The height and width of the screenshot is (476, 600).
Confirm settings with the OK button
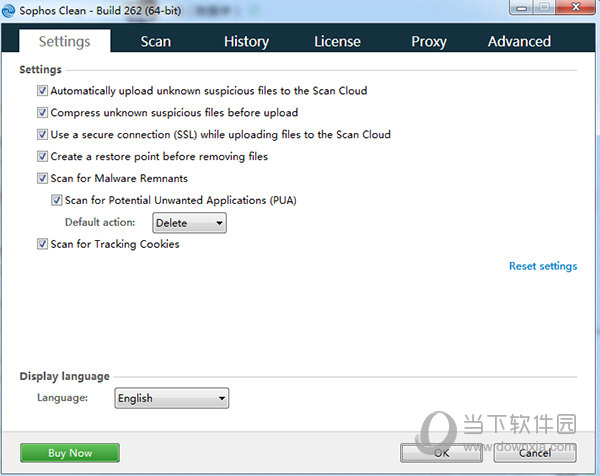[441, 453]
